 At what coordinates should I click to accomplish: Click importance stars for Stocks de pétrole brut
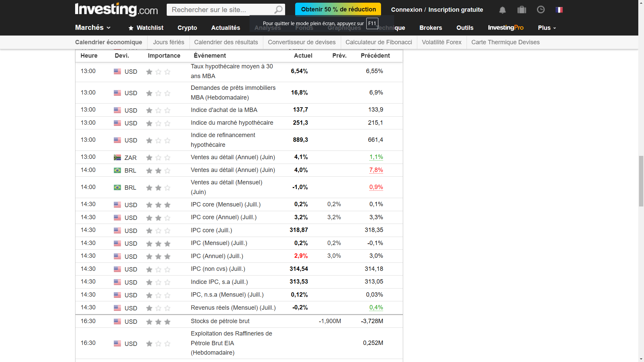click(158, 322)
